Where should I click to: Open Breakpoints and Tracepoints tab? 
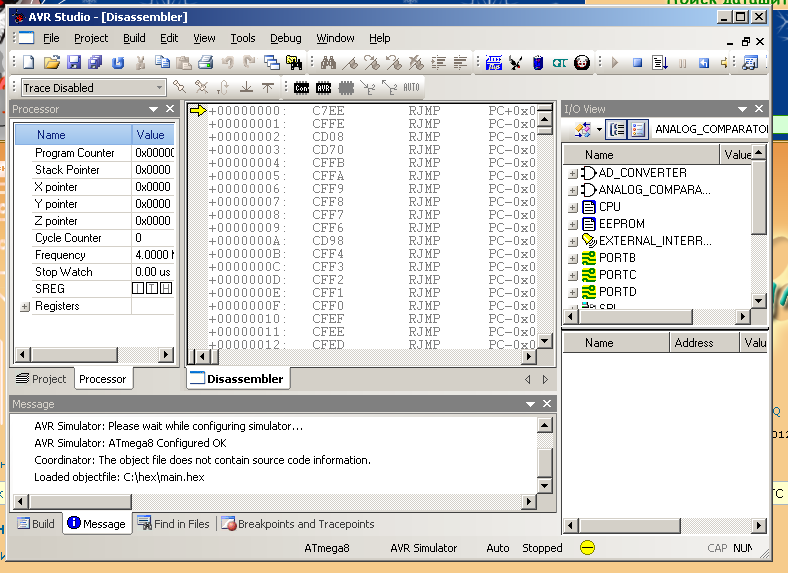tap(299, 524)
